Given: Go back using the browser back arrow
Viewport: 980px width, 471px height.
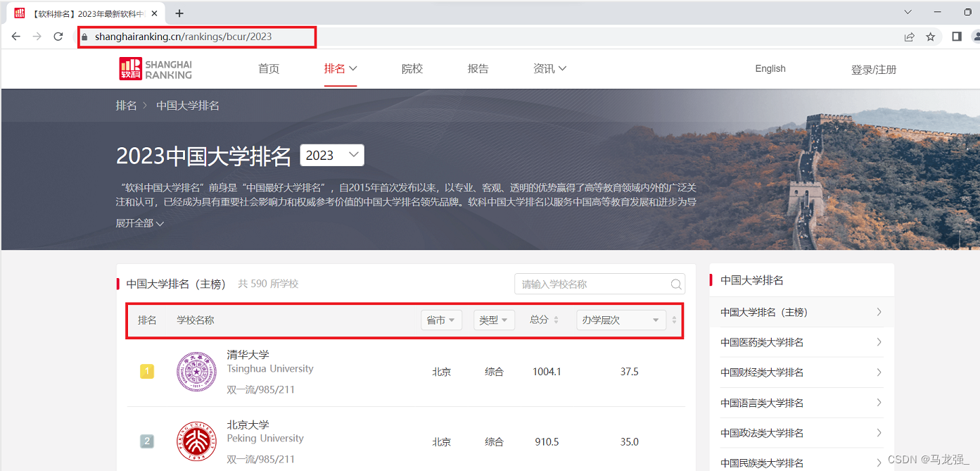Looking at the screenshot, I should 15,37.
